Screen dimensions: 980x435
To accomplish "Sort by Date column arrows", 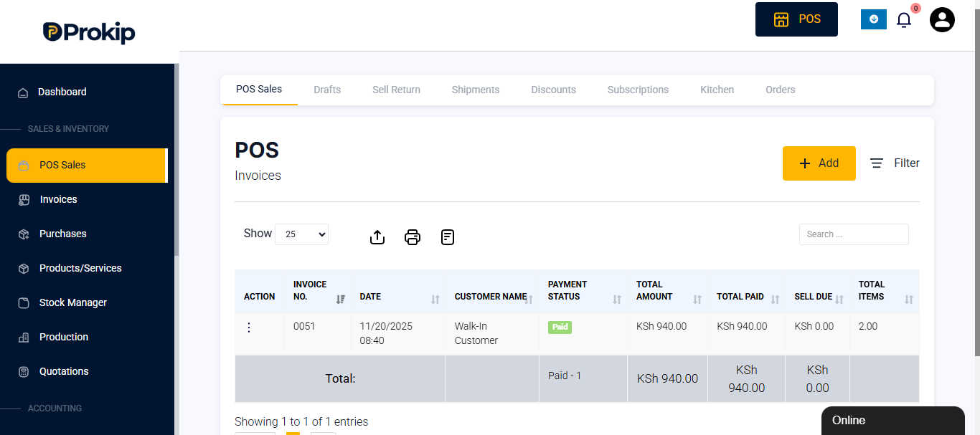I will (x=435, y=300).
